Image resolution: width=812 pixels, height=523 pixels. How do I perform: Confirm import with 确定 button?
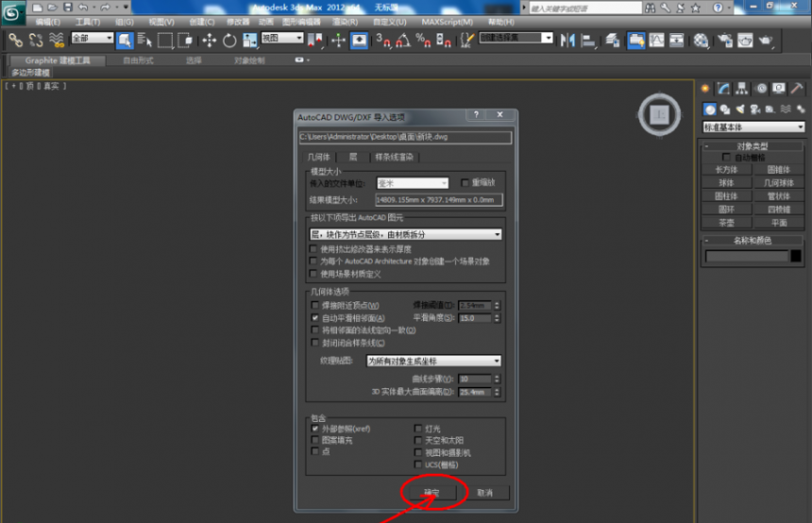(431, 493)
